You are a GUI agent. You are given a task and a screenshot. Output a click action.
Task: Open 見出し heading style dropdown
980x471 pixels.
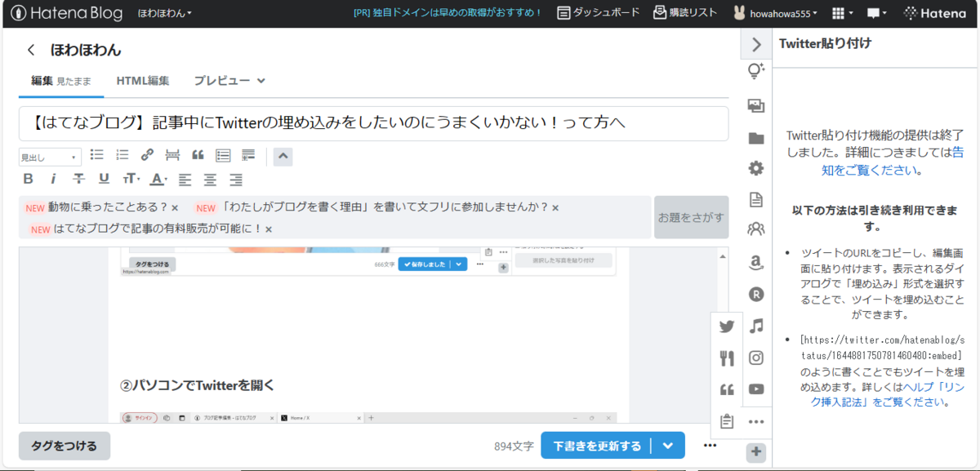[50, 158]
